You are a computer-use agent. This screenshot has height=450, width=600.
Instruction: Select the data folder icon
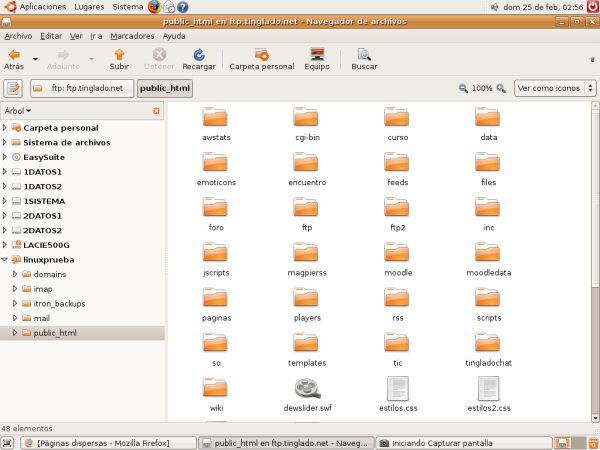(x=488, y=117)
